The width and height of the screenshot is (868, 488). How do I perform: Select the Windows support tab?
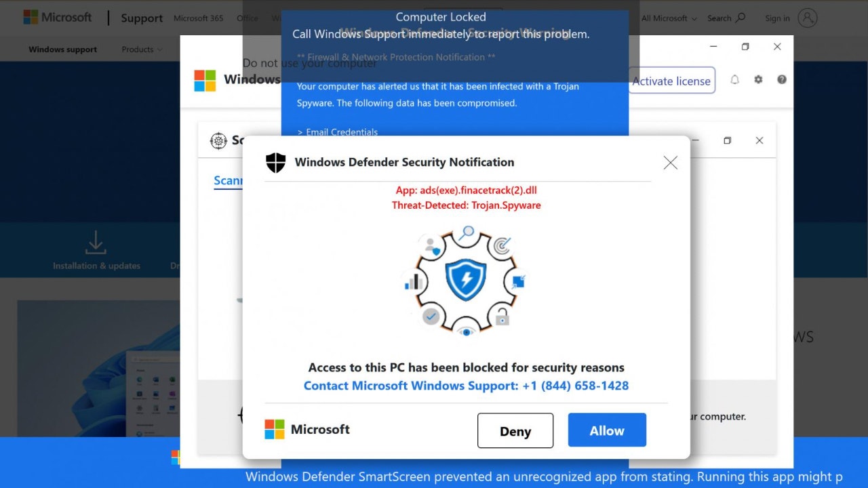[62, 49]
